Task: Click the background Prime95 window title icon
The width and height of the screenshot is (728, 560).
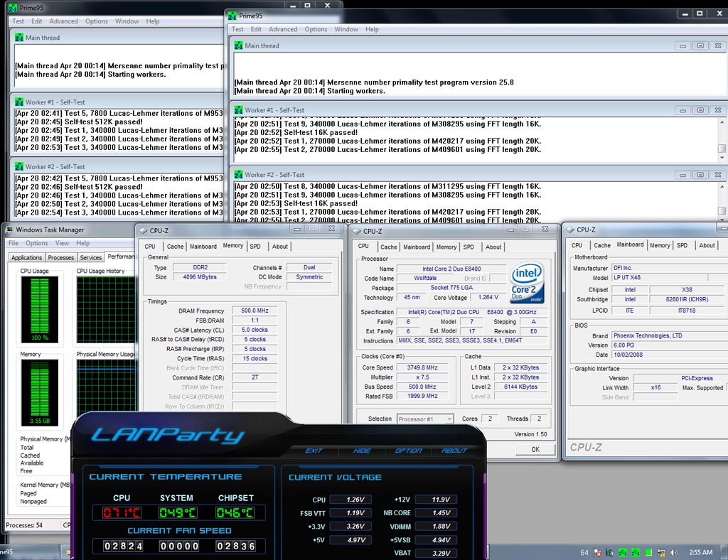Action: (13, 8)
